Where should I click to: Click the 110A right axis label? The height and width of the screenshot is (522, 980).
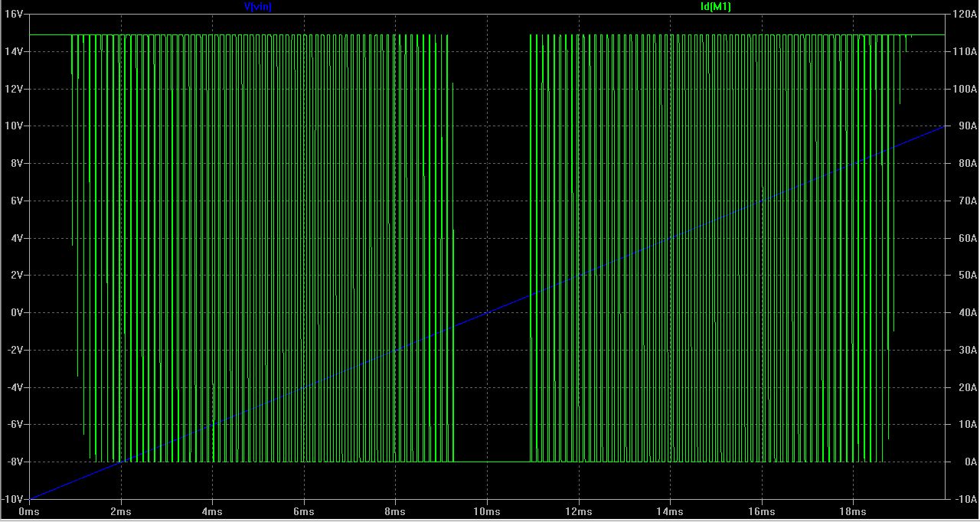[965, 51]
